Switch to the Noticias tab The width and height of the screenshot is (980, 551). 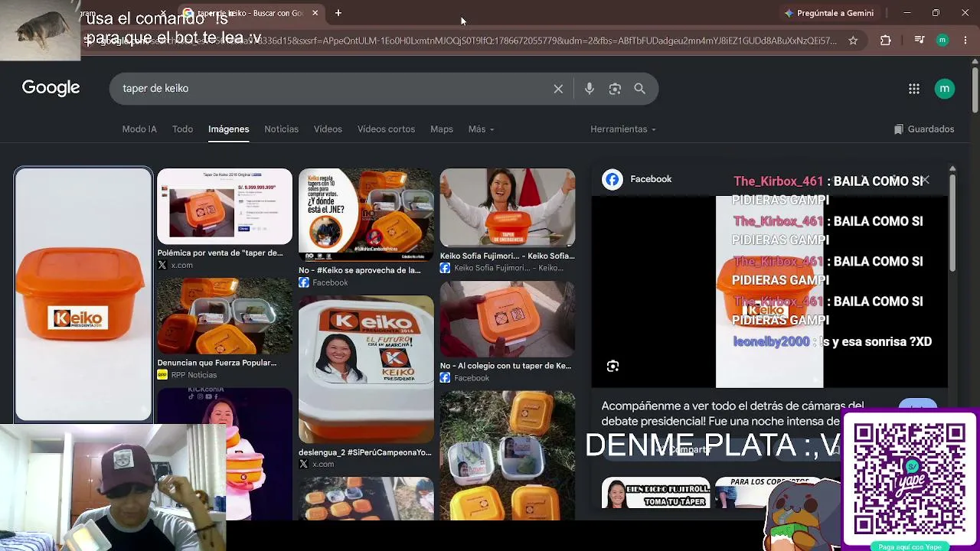click(x=281, y=129)
